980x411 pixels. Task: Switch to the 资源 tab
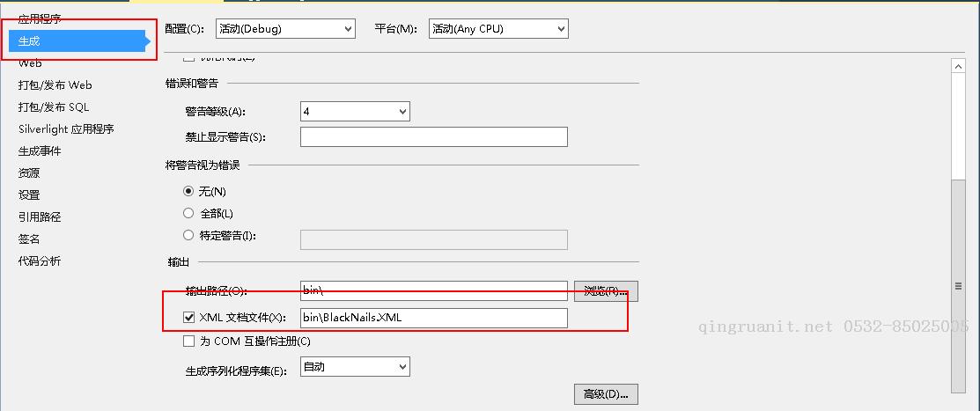coord(29,173)
